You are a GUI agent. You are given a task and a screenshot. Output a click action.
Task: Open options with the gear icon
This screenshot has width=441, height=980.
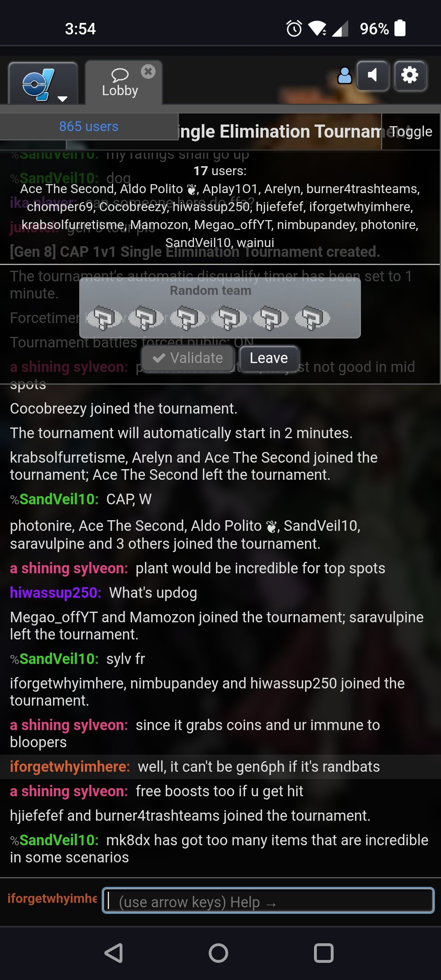(x=410, y=76)
